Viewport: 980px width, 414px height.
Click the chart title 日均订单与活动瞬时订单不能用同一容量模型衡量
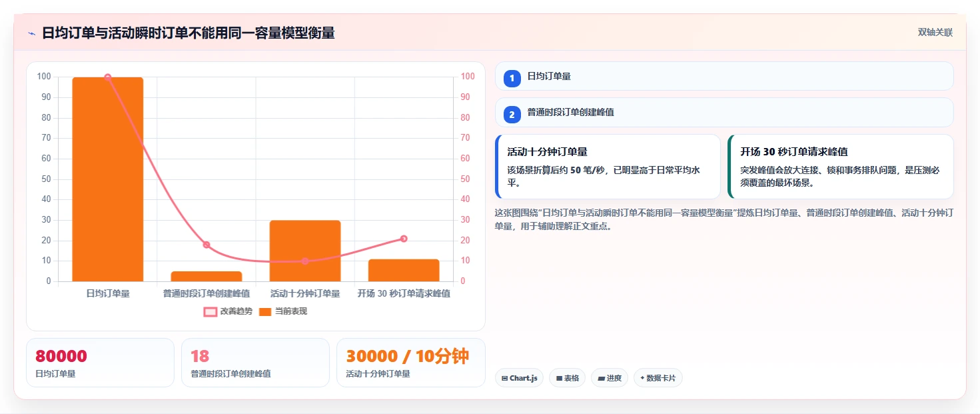(188, 33)
